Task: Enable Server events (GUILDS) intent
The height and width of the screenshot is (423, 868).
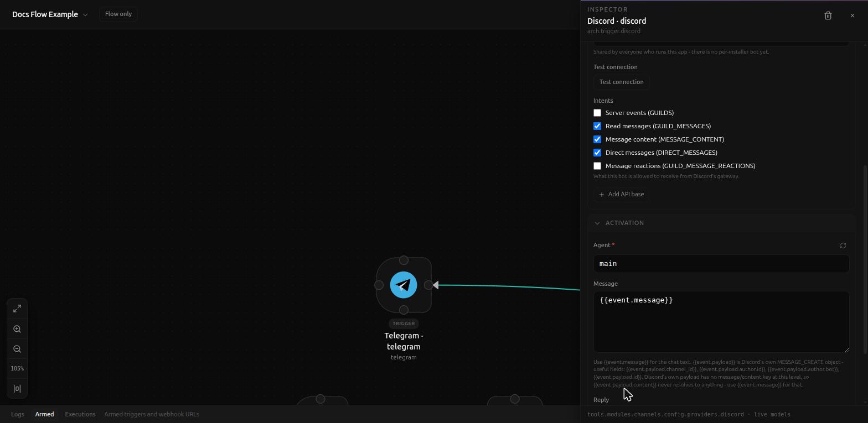Action: coord(597,113)
